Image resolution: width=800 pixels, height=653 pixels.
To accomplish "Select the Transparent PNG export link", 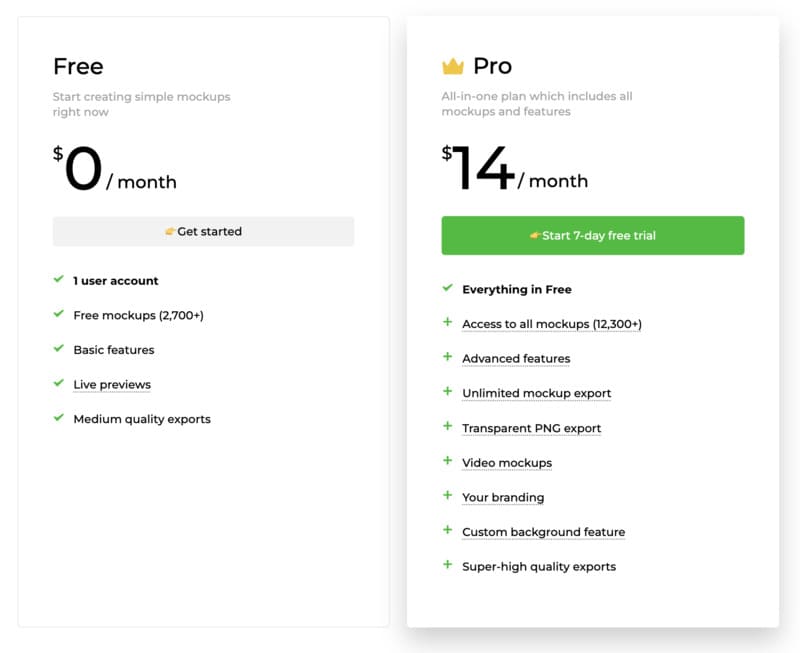I will pos(532,429).
